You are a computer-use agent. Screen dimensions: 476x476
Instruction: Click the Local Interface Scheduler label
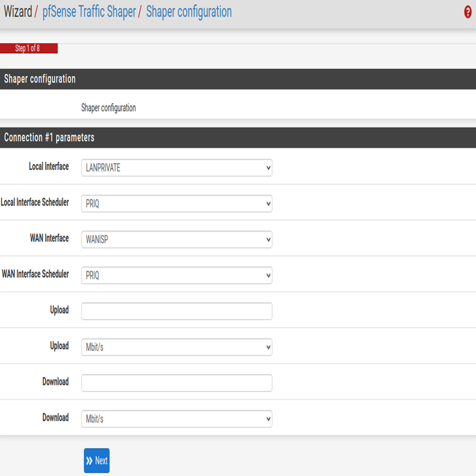click(x=35, y=202)
